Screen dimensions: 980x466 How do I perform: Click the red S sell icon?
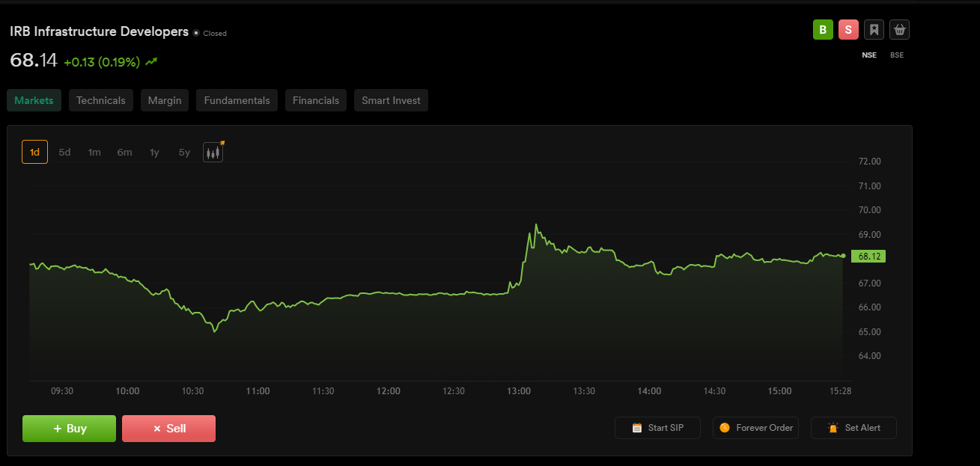[x=848, y=30]
